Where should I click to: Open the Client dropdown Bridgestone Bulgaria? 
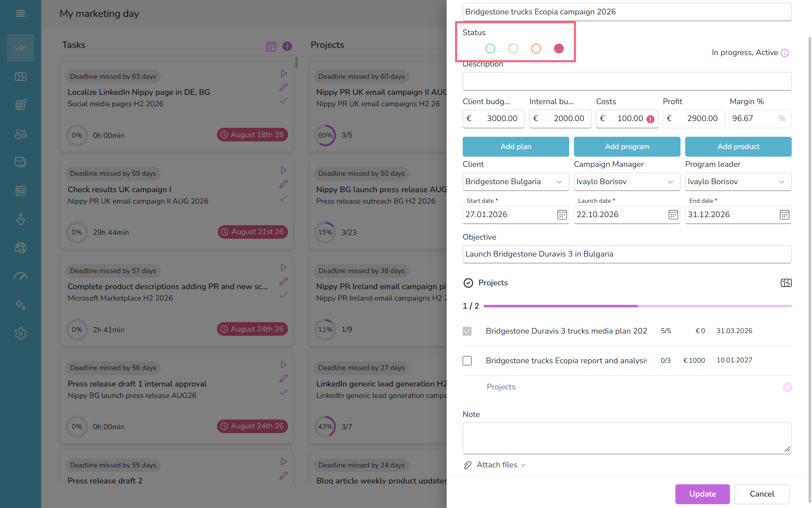click(516, 182)
